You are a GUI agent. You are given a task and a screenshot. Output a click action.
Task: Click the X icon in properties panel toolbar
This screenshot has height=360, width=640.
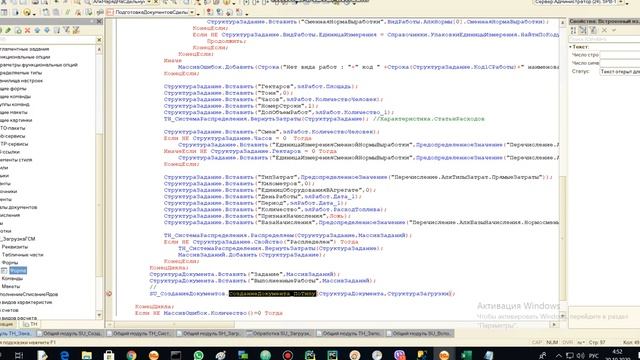pos(604,30)
